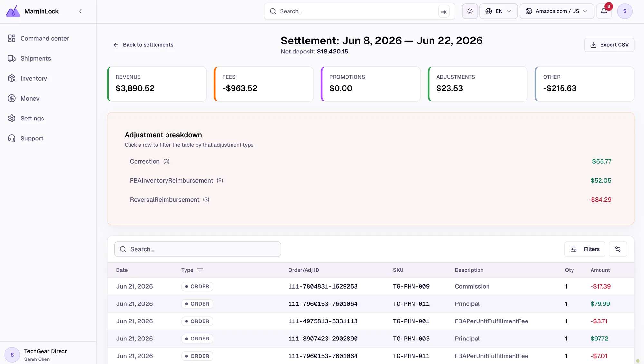Image resolution: width=644 pixels, height=364 pixels.
Task: Go to Inventory section
Action: [x=48, y=78]
